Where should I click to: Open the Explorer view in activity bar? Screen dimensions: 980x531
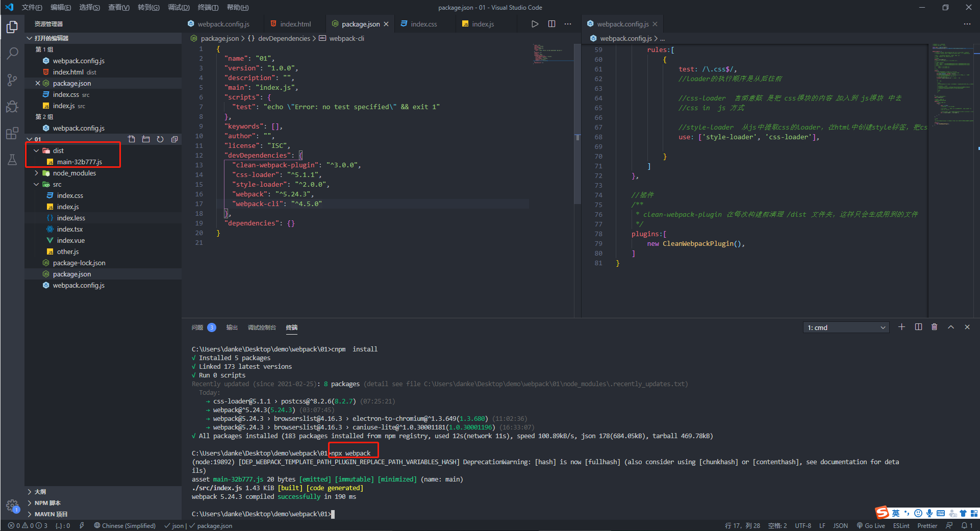click(x=12, y=27)
